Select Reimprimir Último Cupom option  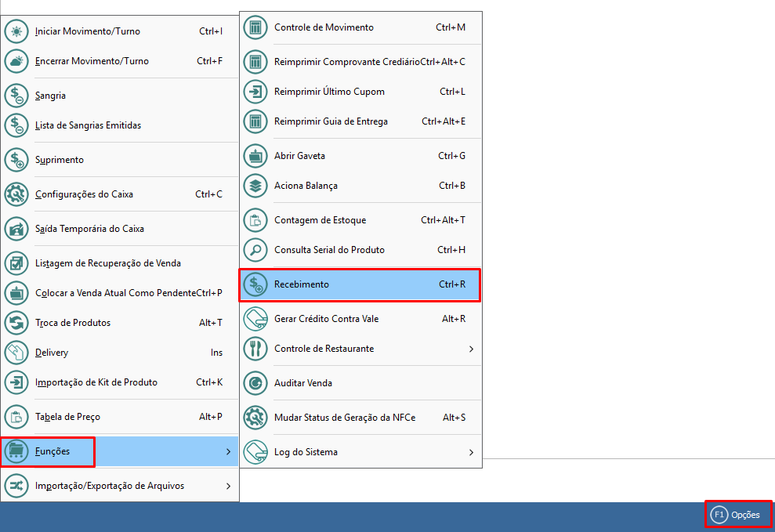coord(329,92)
